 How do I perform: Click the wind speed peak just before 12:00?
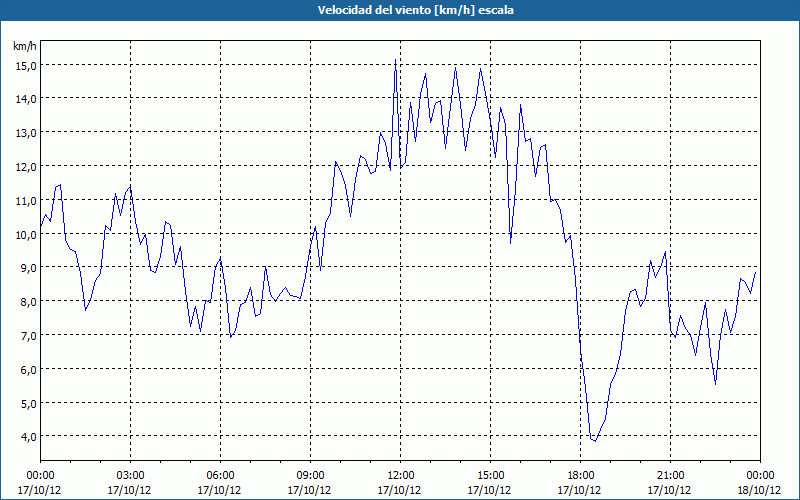coord(395,60)
